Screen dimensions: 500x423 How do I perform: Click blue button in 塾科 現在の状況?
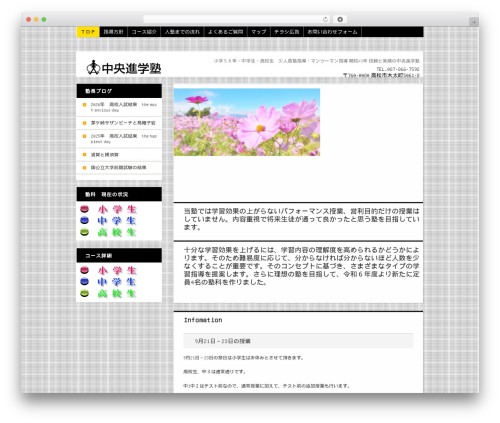pos(85,220)
